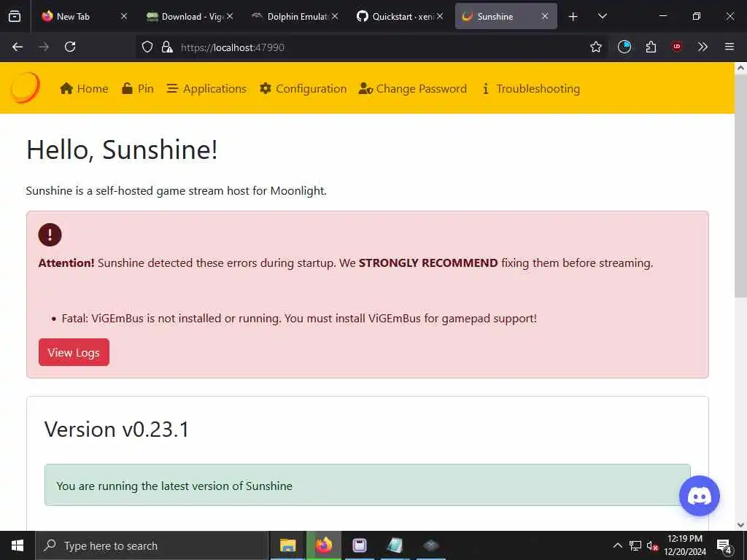
Task: Close the Dolphin Emulator tab
Action: click(335, 16)
